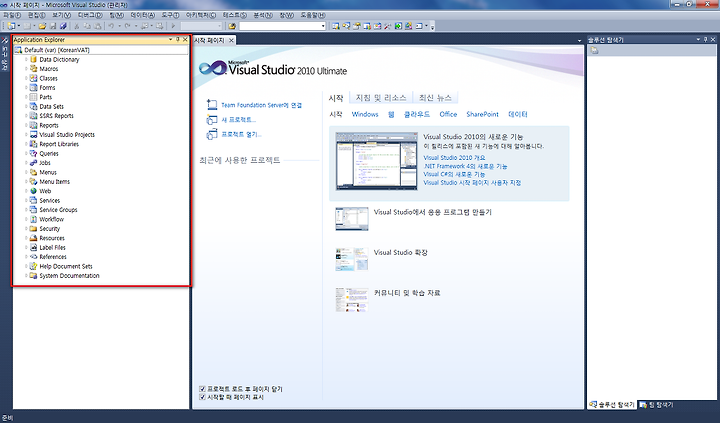Image resolution: width=720 pixels, height=423 pixels.
Task: Open the quick find combo box dropdown
Action: tap(323, 26)
